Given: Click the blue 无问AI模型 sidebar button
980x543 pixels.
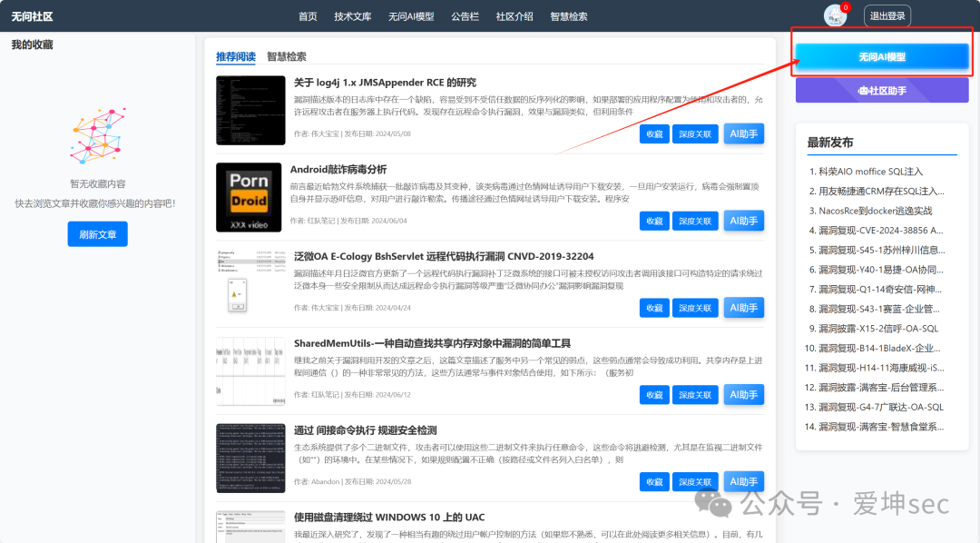Looking at the screenshot, I should (x=882, y=57).
